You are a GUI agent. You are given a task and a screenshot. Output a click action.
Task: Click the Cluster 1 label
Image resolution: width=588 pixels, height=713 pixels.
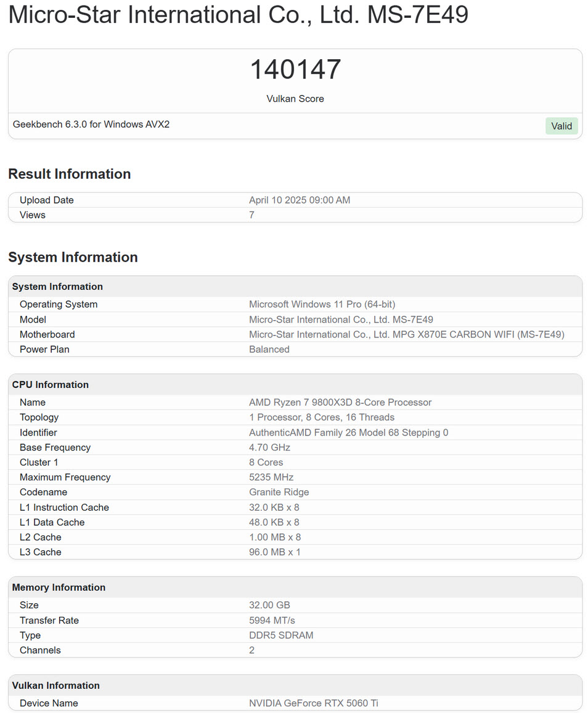[39, 463]
